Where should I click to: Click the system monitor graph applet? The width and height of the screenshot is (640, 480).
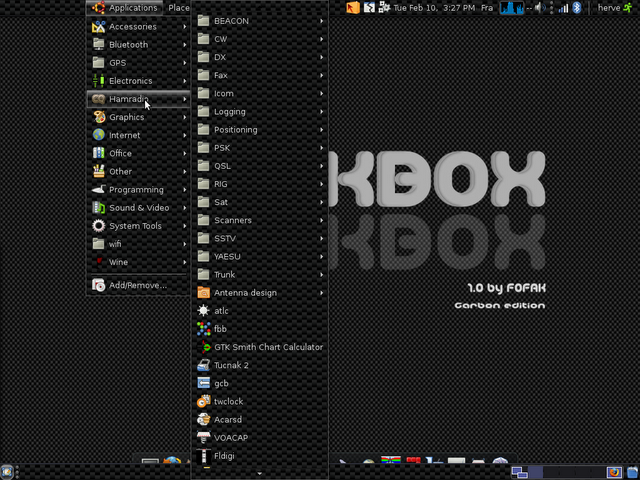pos(512,8)
